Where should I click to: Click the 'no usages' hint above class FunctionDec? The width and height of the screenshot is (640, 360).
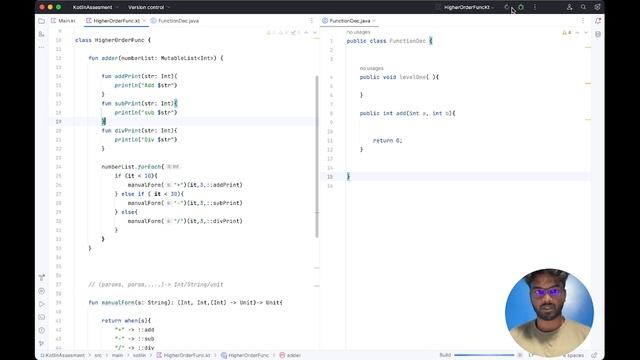pyautogui.click(x=358, y=32)
